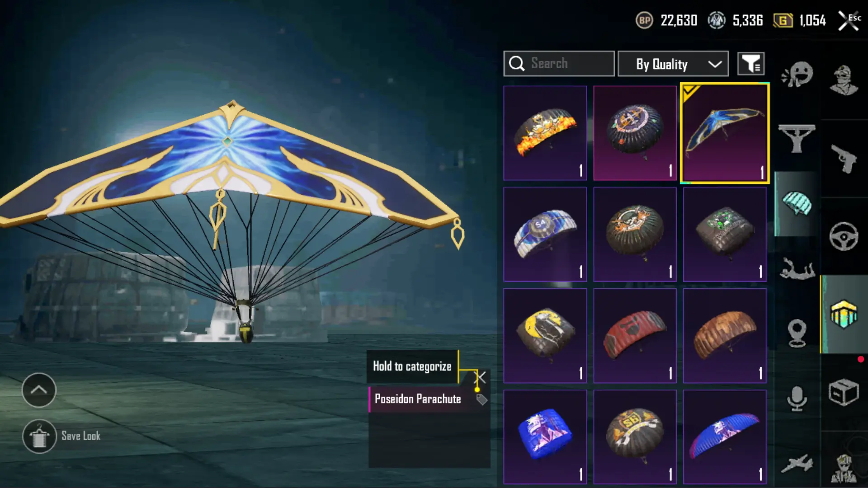
Task: Open the filter options icon
Action: tap(751, 64)
